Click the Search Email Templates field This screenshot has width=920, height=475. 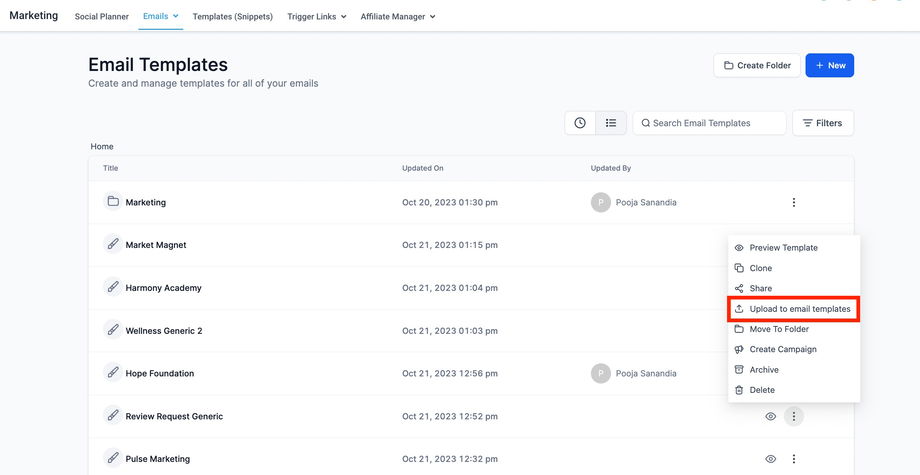coord(710,123)
